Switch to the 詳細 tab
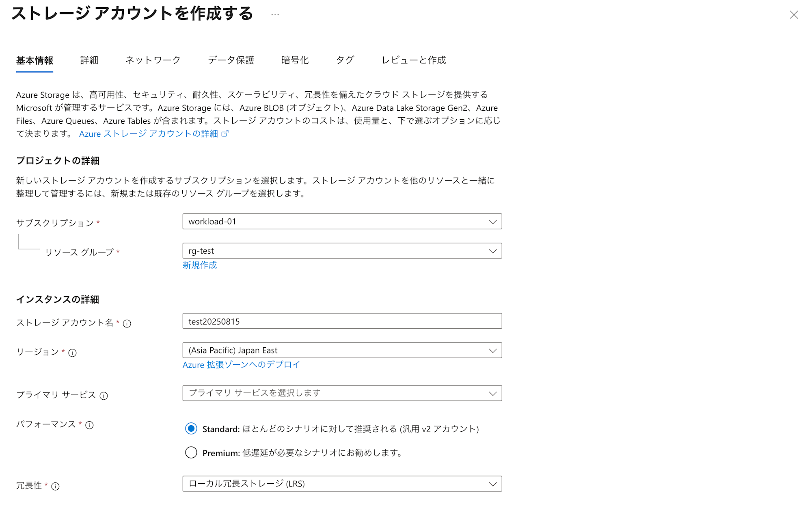Screen dimensions: 812x506 pos(89,60)
